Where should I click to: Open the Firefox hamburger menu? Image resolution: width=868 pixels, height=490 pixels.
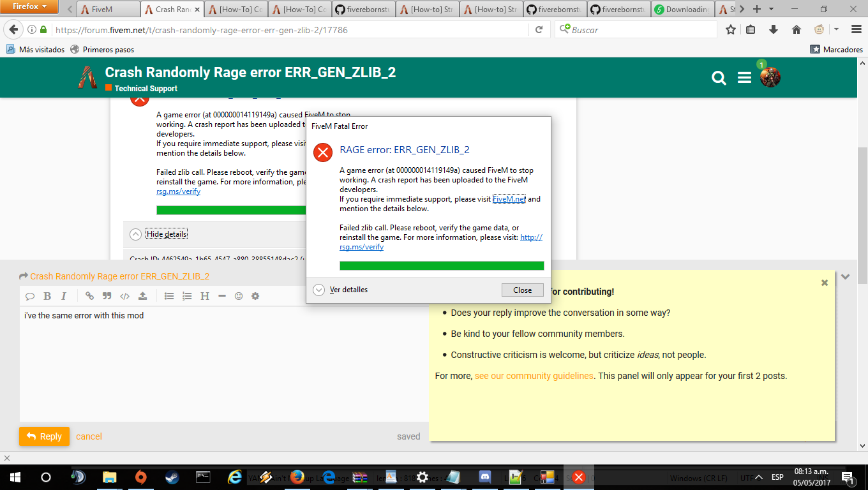[x=856, y=29]
